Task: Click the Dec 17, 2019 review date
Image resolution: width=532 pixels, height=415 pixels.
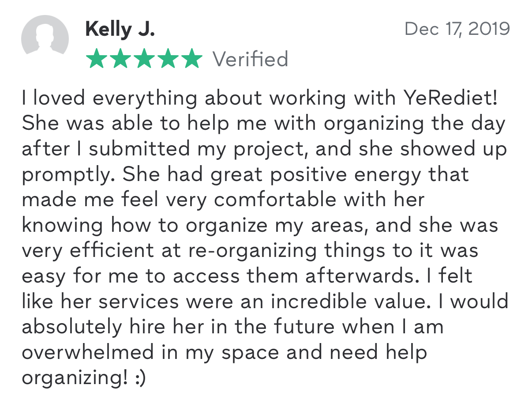Action: [457, 29]
